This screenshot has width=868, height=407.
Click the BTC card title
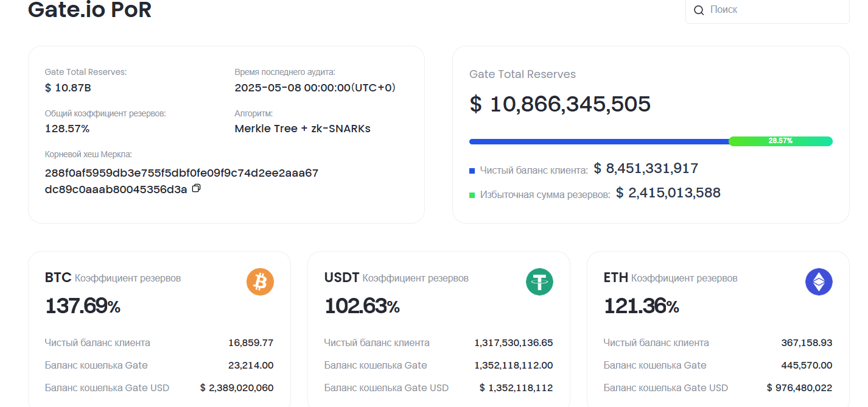(x=58, y=278)
